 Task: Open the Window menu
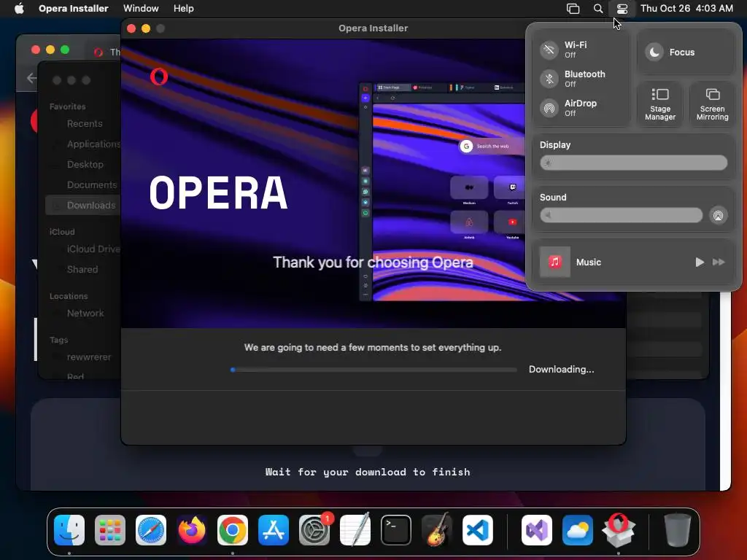(x=141, y=8)
